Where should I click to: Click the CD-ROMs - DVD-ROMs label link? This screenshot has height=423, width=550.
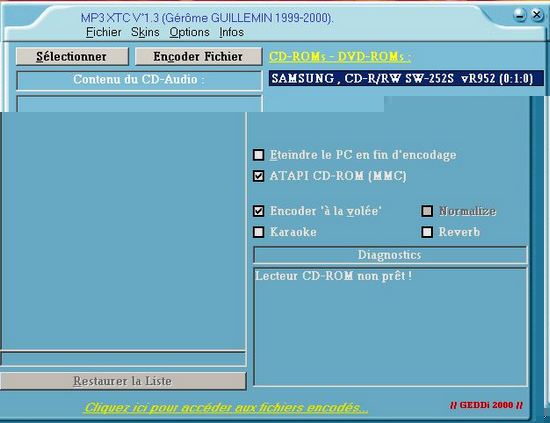(x=340, y=57)
